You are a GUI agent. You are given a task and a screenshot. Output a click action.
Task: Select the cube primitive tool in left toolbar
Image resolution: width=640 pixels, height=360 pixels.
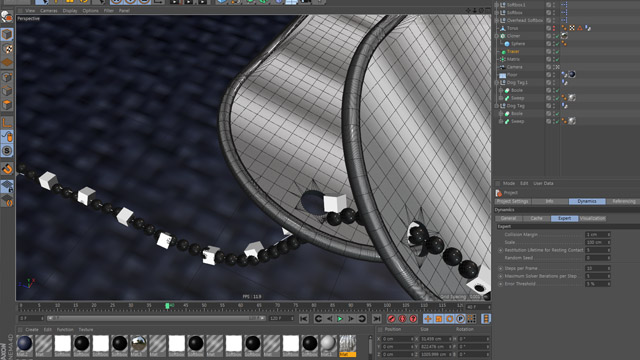pos(7,35)
